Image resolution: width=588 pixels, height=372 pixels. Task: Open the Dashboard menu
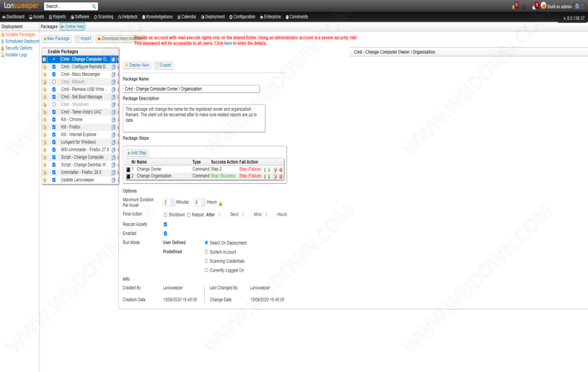click(x=13, y=17)
